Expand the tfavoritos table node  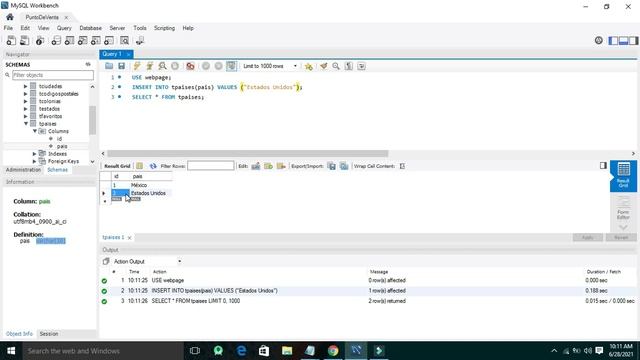pyautogui.click(x=25, y=116)
